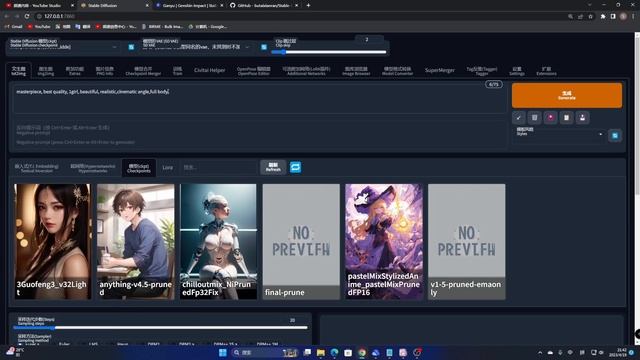This screenshot has height=360, width=640.
Task: Refresh the checkpoint list with blue icon
Action: pos(131,47)
